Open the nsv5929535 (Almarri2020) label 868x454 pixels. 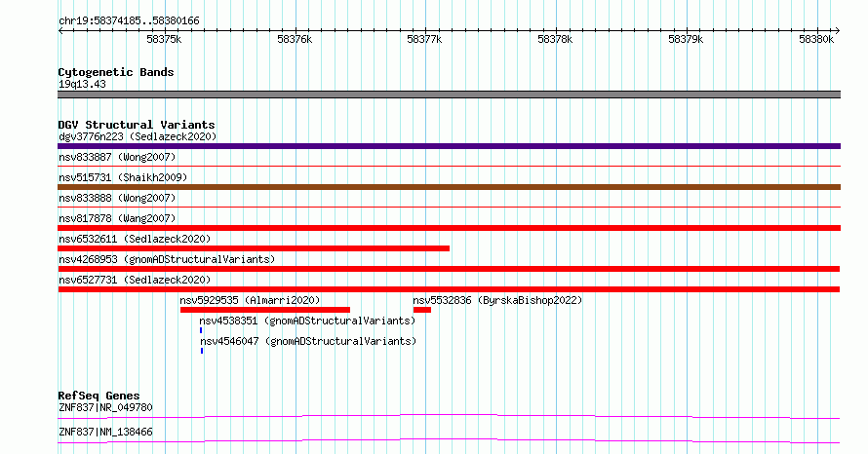pos(250,300)
